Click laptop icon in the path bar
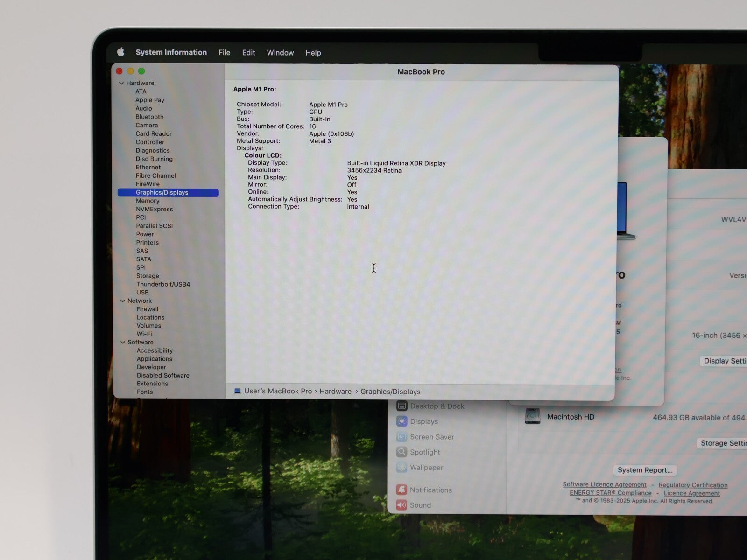This screenshot has height=560, width=747. coord(238,391)
